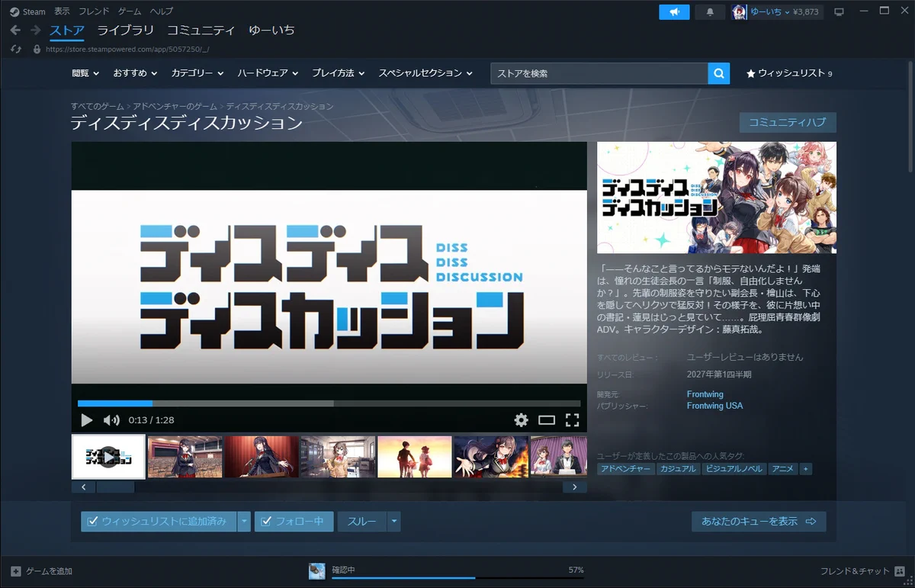The image size is (915, 588).
Task: Switch video to theater mode
Action: coord(547,420)
